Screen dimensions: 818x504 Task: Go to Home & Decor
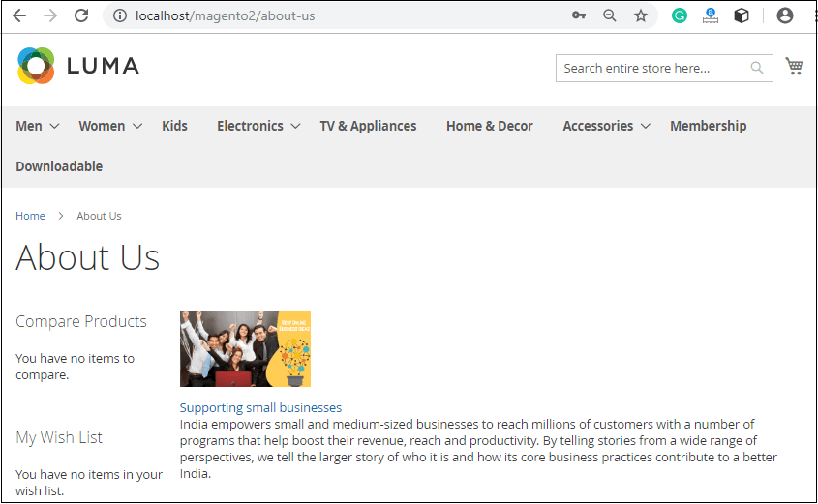(489, 126)
